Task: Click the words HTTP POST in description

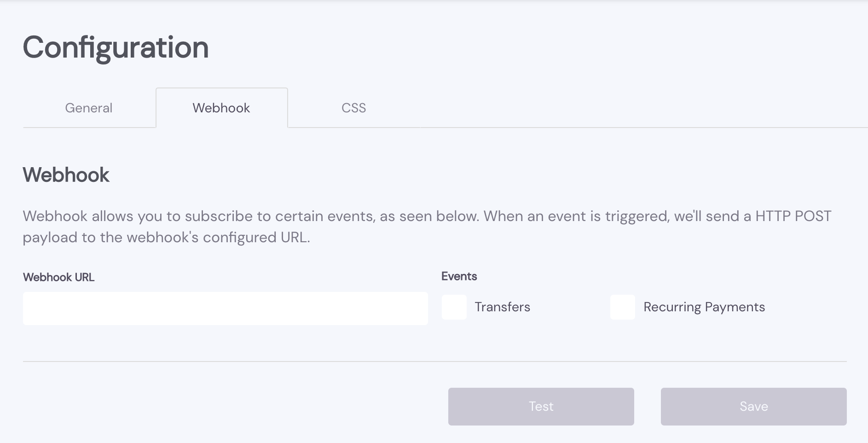Action: (793, 216)
